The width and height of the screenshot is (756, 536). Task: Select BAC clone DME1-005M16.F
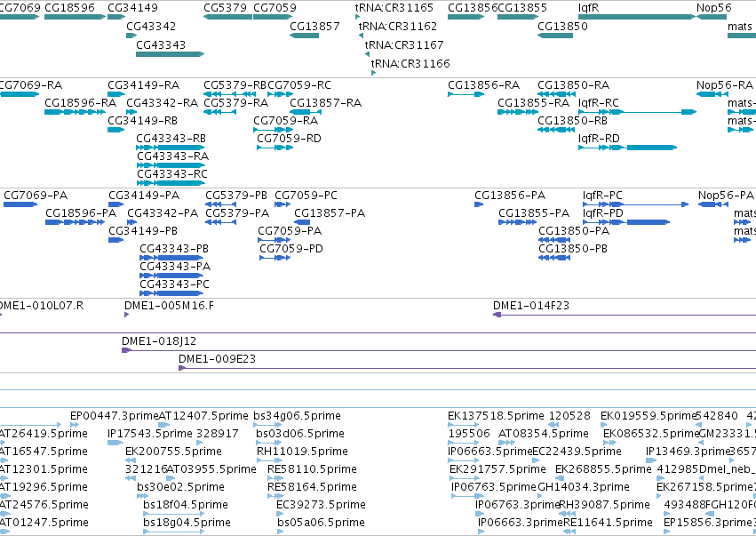click(169, 306)
